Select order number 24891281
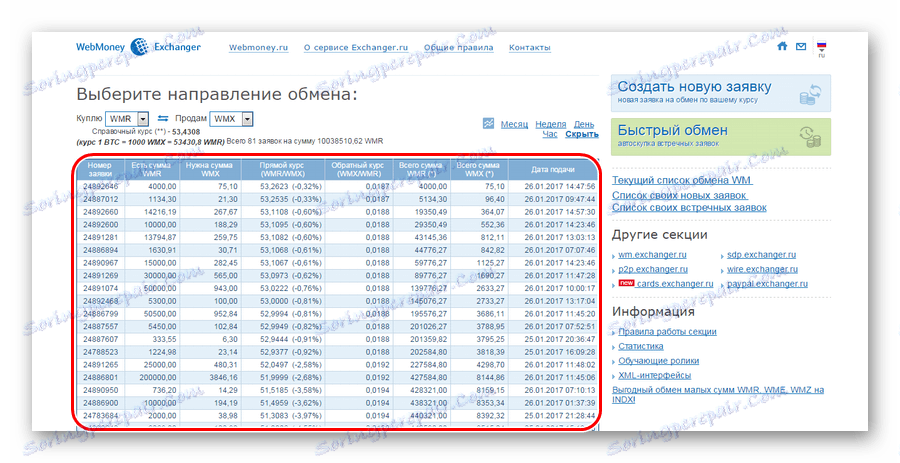900x463 pixels. pyautogui.click(x=100, y=238)
